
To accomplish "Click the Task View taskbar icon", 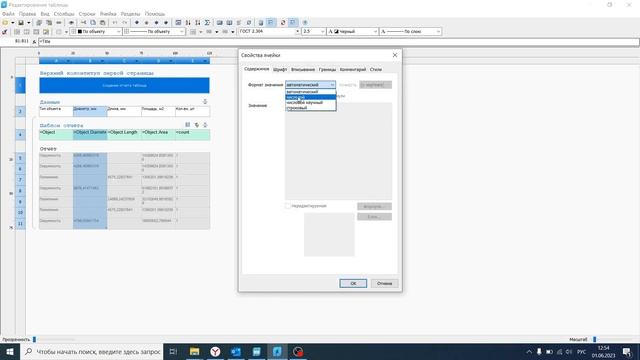I will pos(173,351).
